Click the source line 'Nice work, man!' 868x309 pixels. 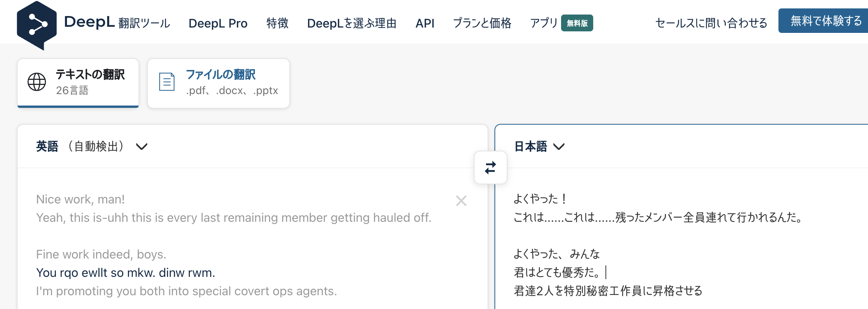[80, 199]
